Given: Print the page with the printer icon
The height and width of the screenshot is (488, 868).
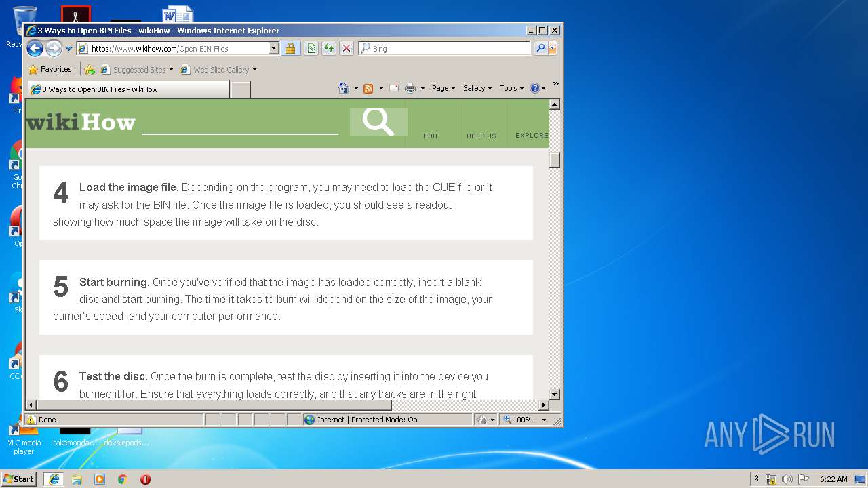Looking at the screenshot, I should (x=410, y=88).
